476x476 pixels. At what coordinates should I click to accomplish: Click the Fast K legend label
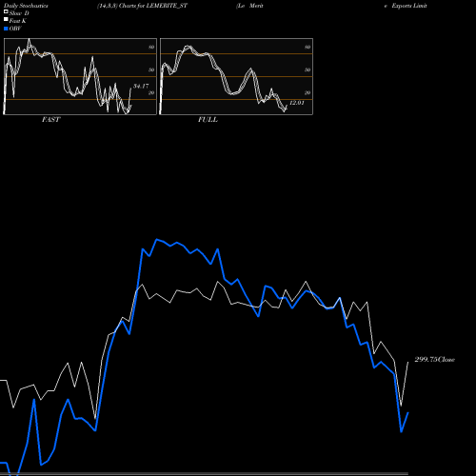click(18, 21)
